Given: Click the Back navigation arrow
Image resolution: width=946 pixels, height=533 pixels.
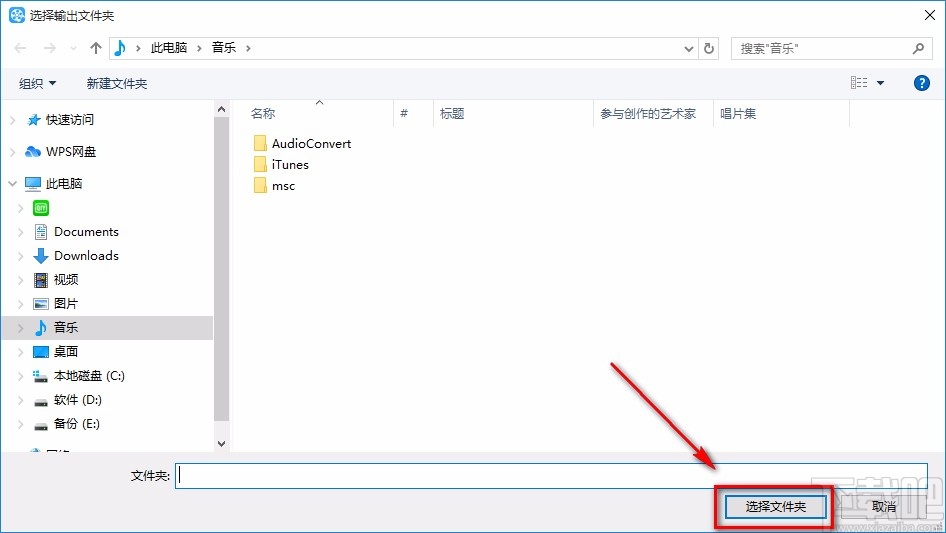Looking at the screenshot, I should [20, 48].
